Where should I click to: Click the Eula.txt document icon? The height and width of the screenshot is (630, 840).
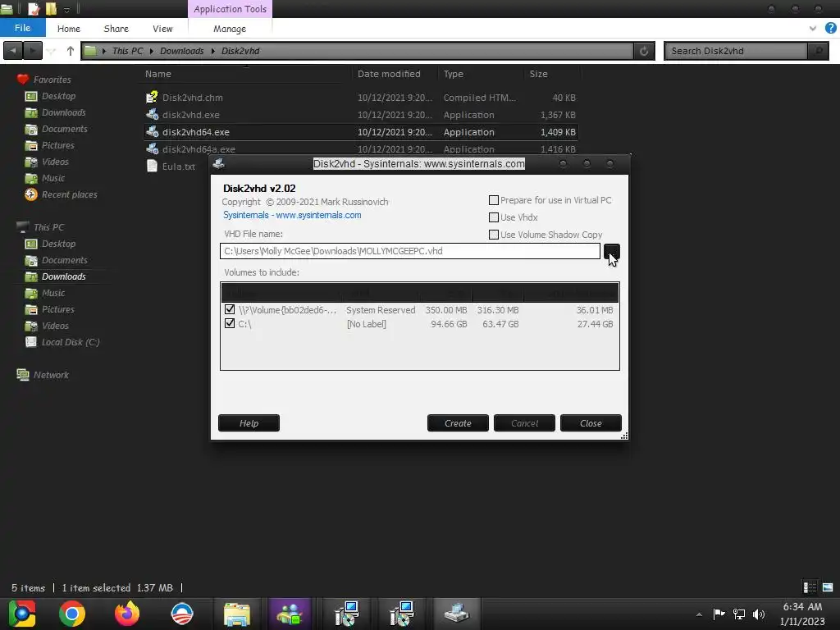pos(152,166)
